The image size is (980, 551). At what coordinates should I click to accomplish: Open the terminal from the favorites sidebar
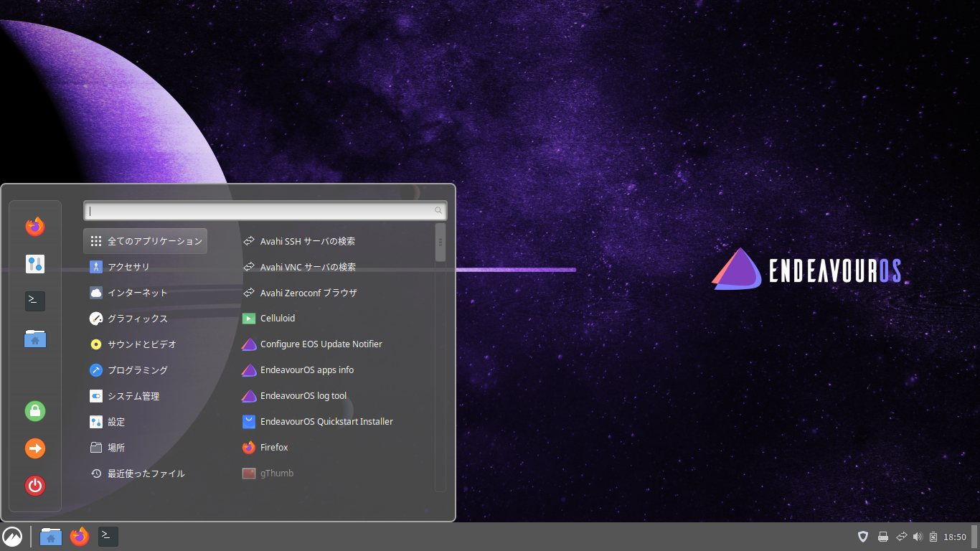[x=35, y=301]
